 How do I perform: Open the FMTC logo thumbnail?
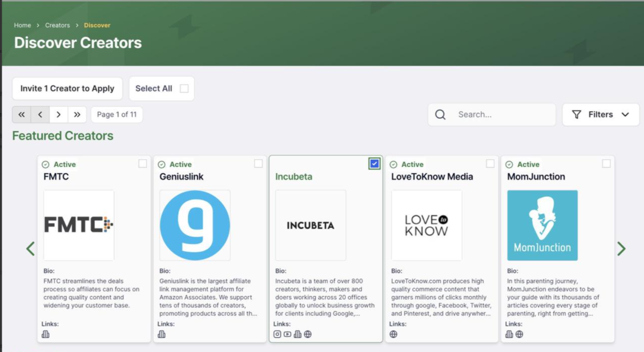pos(79,225)
